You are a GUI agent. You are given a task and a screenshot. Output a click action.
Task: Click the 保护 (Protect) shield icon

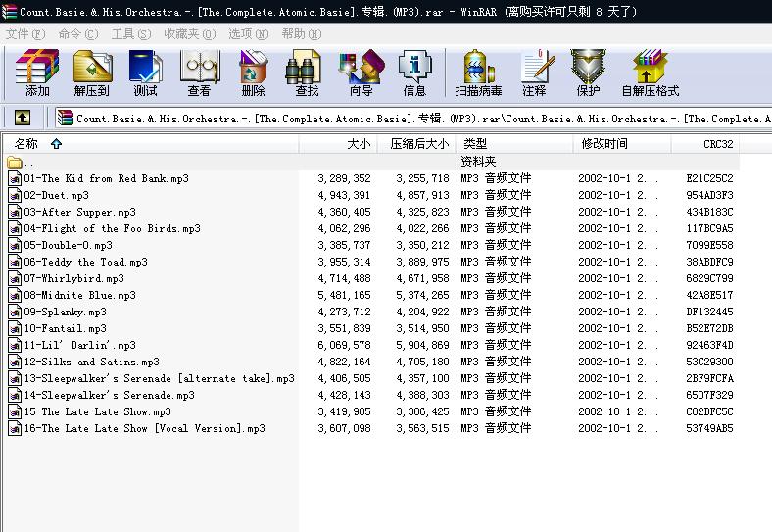coord(588,73)
